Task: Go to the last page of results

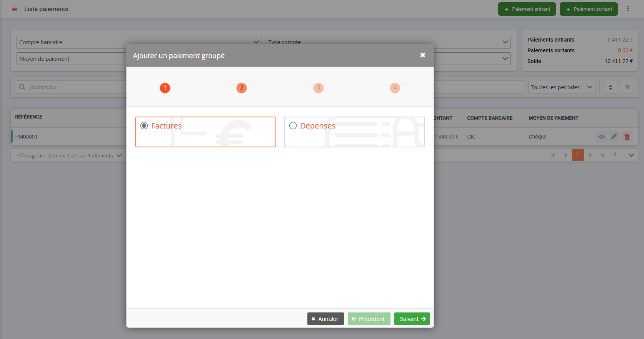Action: pyautogui.click(x=603, y=155)
